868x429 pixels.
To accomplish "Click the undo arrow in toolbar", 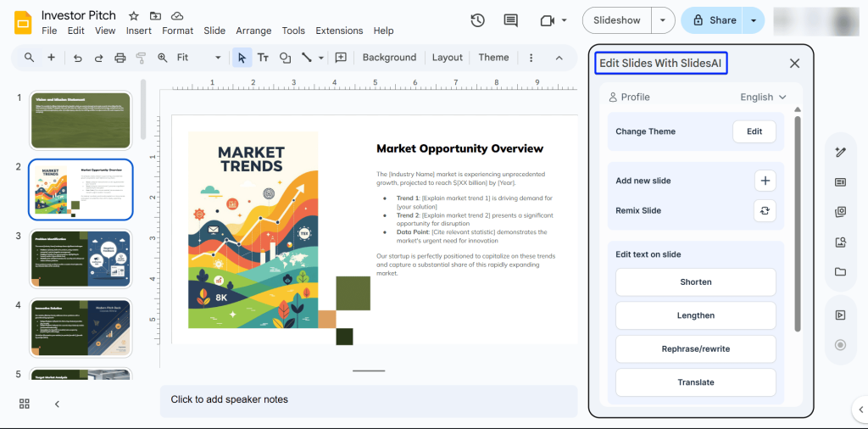I will (x=78, y=58).
